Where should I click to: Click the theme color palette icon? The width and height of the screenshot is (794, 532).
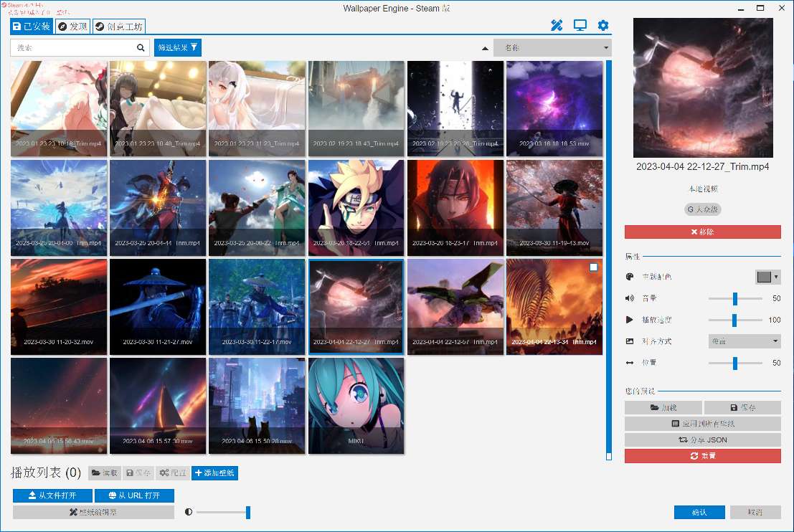click(630, 277)
